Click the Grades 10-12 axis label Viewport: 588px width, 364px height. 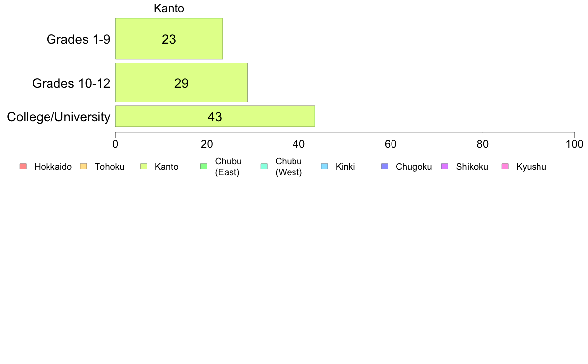click(71, 83)
